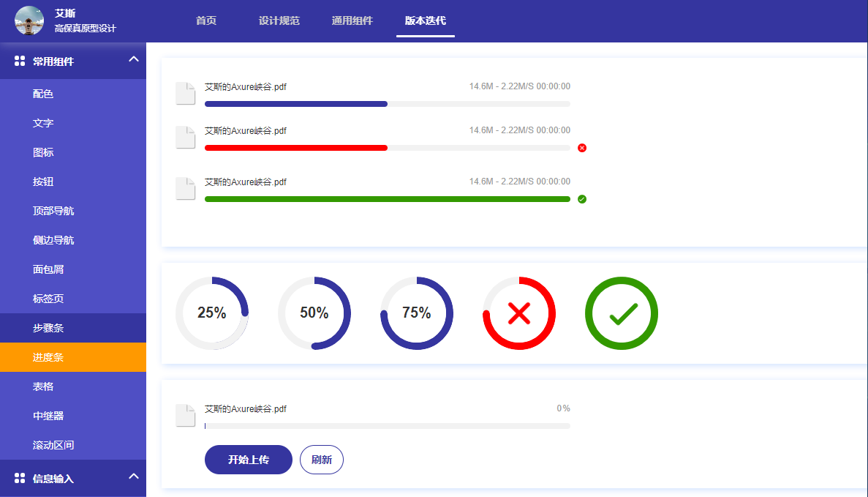Collapse the 信息输入 section chevron

click(x=133, y=476)
